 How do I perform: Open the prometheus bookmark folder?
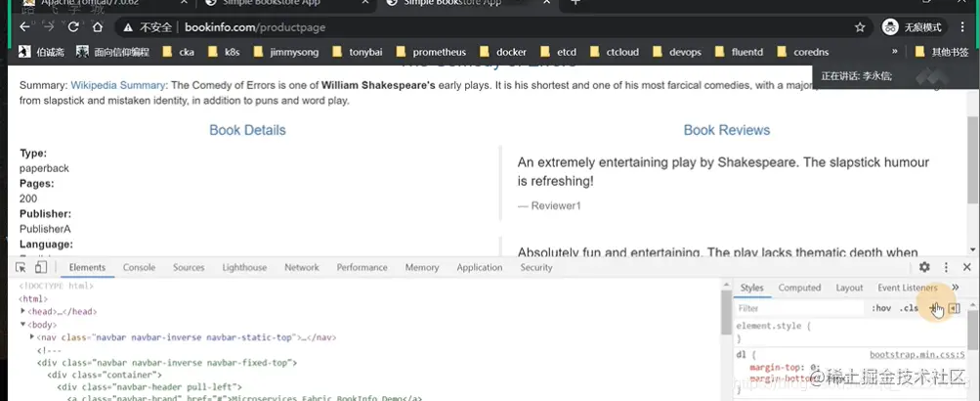click(x=431, y=52)
